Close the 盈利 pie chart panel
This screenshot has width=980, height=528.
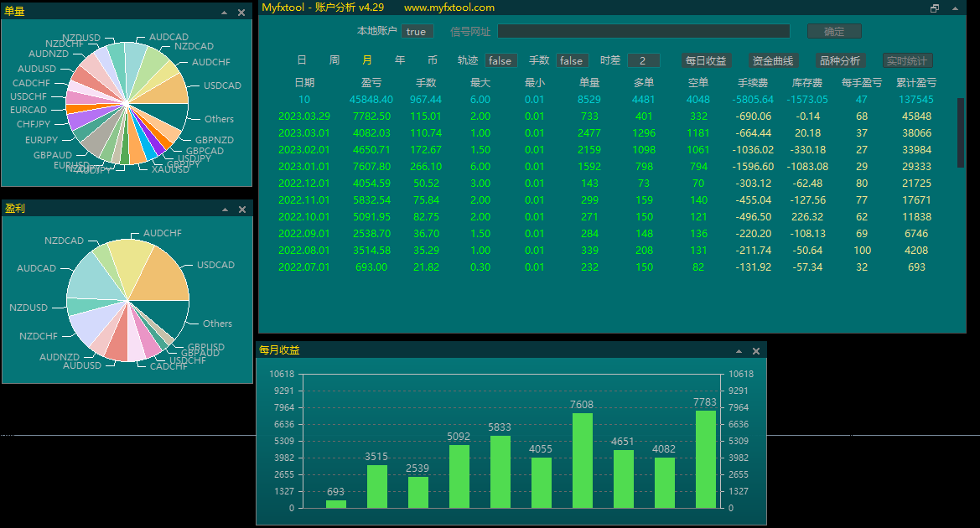pyautogui.click(x=242, y=210)
